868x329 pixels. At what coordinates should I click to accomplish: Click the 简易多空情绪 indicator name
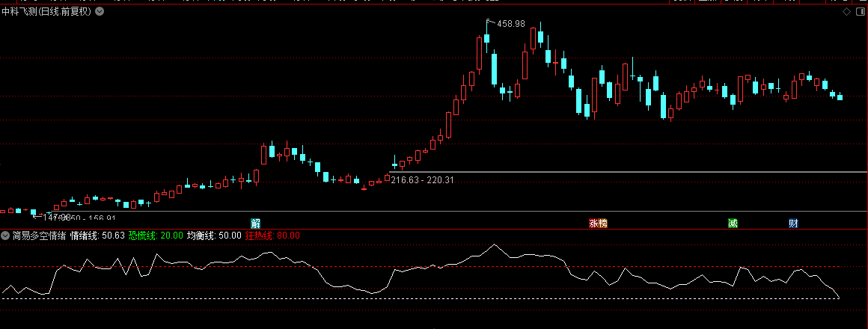[x=40, y=236]
